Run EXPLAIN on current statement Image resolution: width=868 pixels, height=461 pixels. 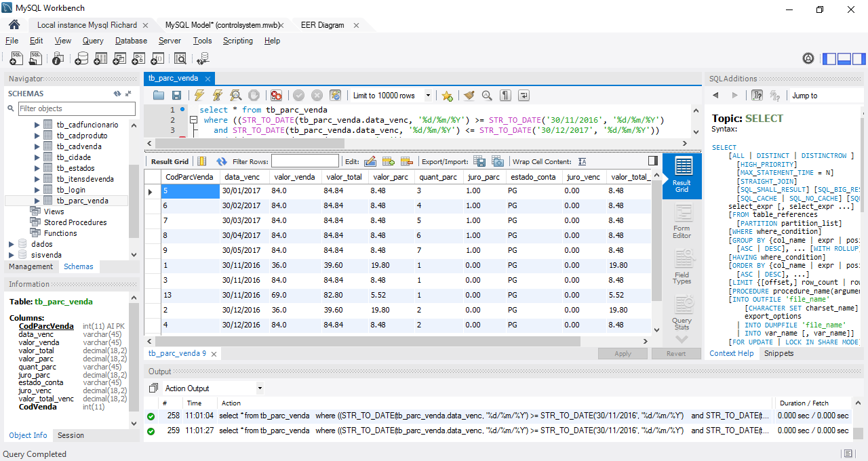pyautogui.click(x=236, y=96)
